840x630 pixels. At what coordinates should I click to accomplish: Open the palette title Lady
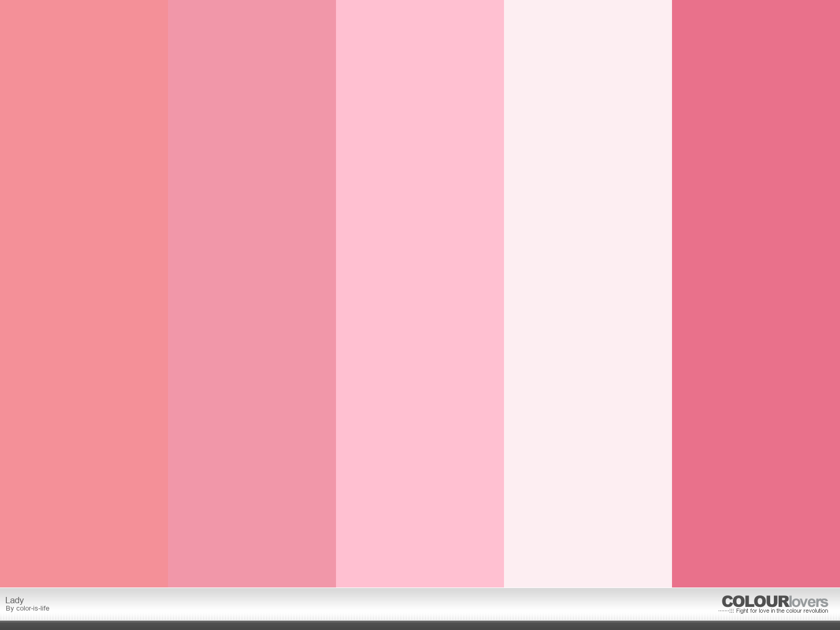coord(15,600)
